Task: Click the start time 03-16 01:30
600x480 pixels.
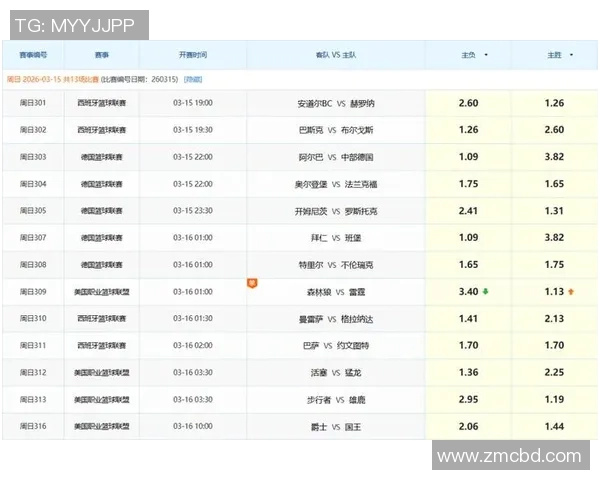Action: click(193, 319)
